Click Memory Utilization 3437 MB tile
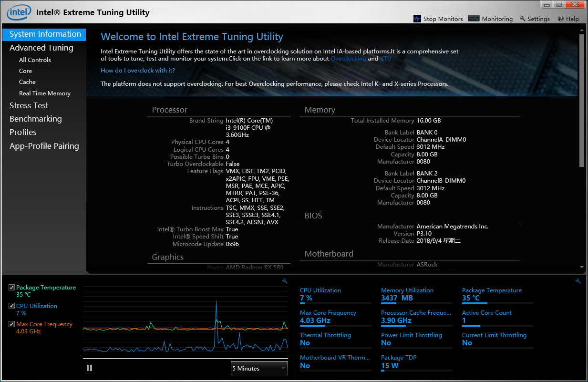Screen dimensions: 588x382 (x=416, y=296)
